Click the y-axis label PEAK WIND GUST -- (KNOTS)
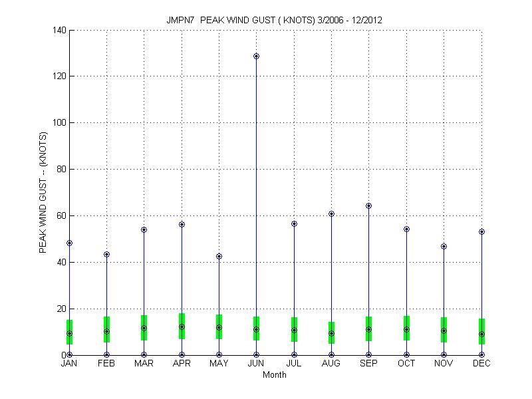 click(43, 192)
